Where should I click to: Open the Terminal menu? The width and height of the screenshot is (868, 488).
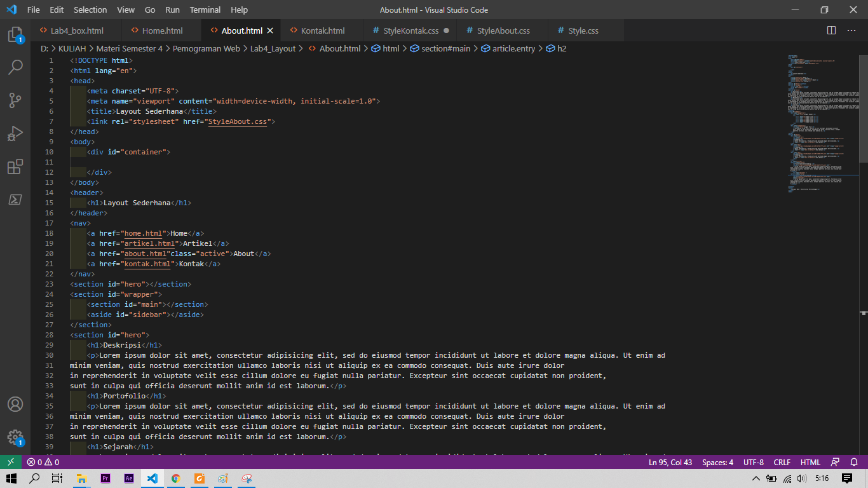[x=205, y=10]
